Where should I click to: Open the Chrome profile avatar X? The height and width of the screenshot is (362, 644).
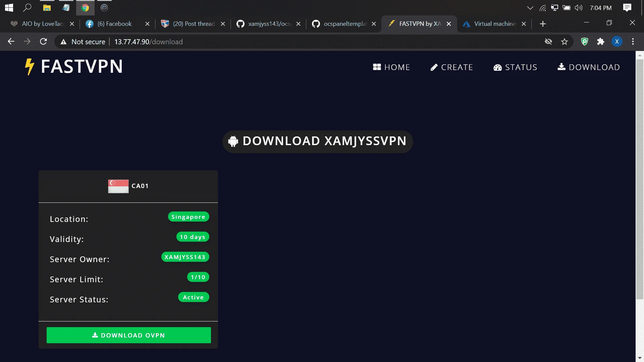(617, 42)
